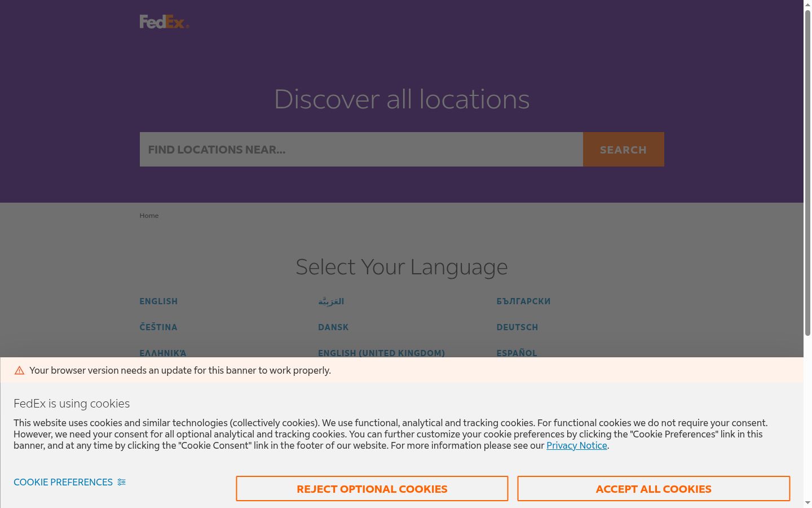Click the orange SEARCH button
The image size is (812, 508).
[x=623, y=150]
